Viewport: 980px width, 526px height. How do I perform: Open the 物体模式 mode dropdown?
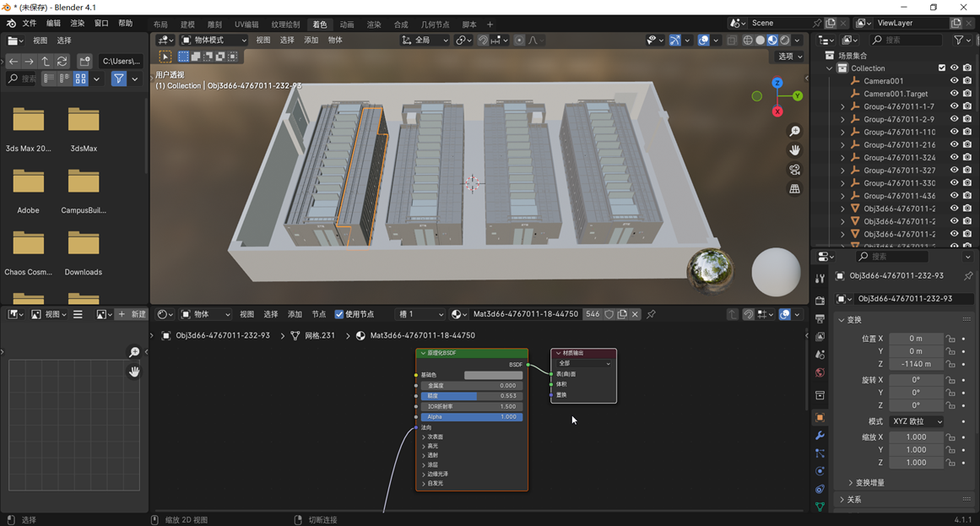[214, 40]
